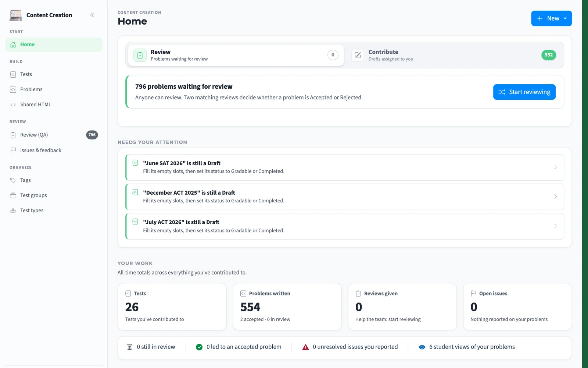588x368 pixels.
Task: Click the eye icon beside student views
Action: 422,347
